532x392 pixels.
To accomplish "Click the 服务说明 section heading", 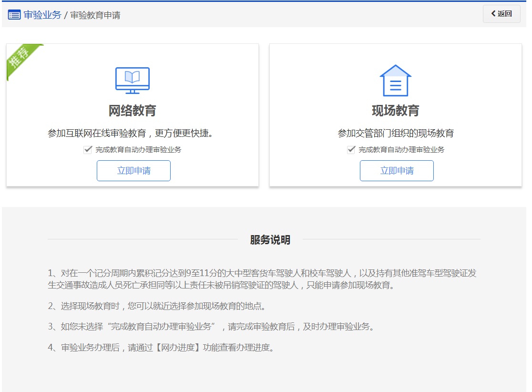I will [270, 240].
